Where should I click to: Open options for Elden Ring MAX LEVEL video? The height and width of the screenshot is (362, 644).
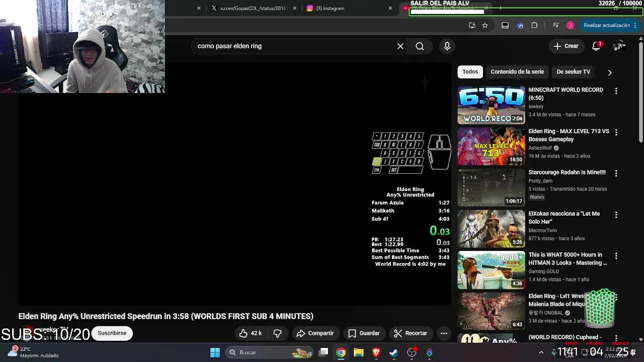click(616, 132)
